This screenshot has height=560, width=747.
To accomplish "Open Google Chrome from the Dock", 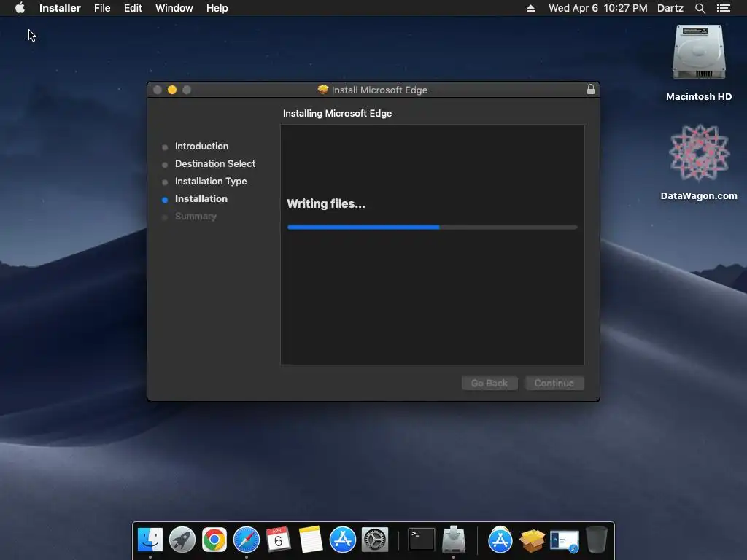I will point(214,540).
